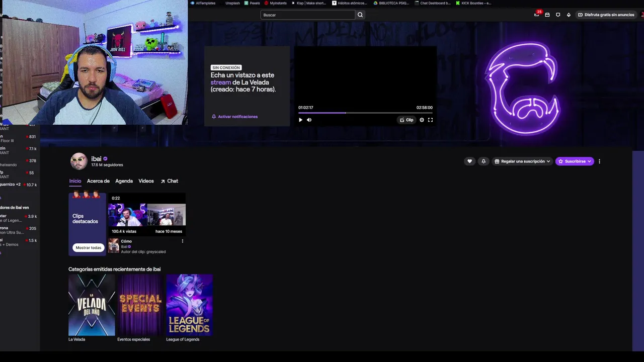Toggle channel notifications bell beside heart
Image resolution: width=644 pixels, height=362 pixels.
pyautogui.click(x=484, y=161)
